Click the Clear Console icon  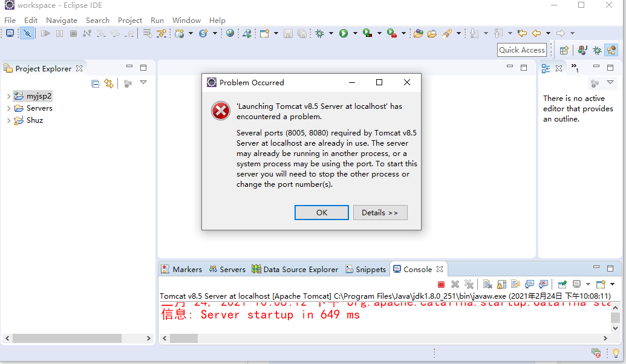point(487,284)
